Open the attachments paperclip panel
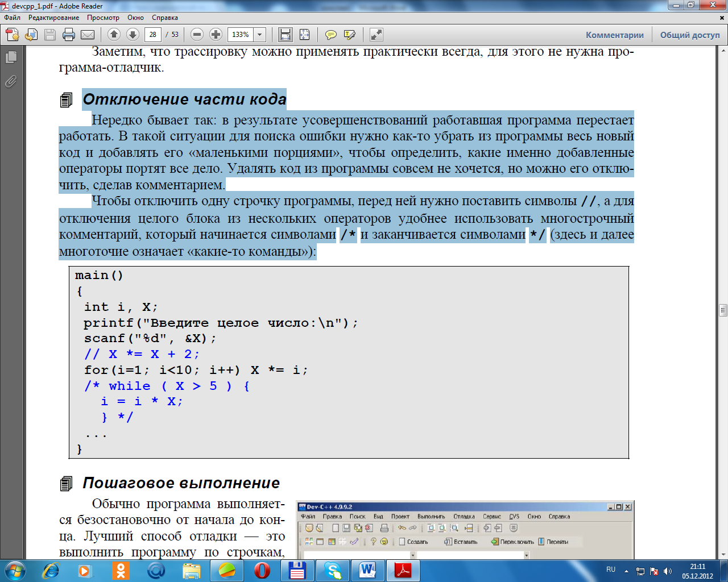 pos(11,82)
